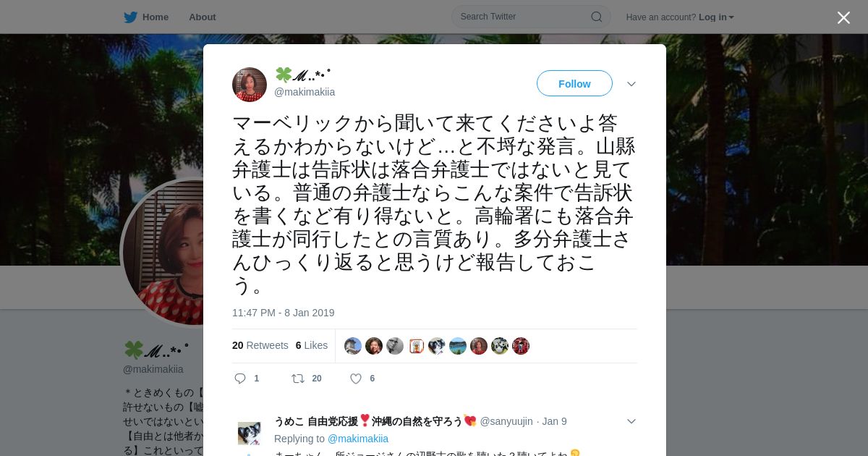Expand the tweet options chevron beside Follow
This screenshot has height=456, width=868.
pos(631,84)
